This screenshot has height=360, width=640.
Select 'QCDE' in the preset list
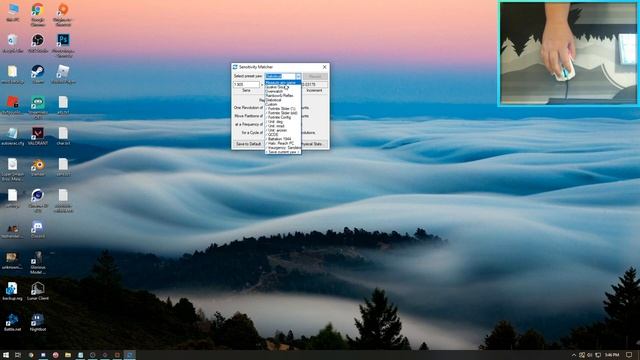coord(283,134)
